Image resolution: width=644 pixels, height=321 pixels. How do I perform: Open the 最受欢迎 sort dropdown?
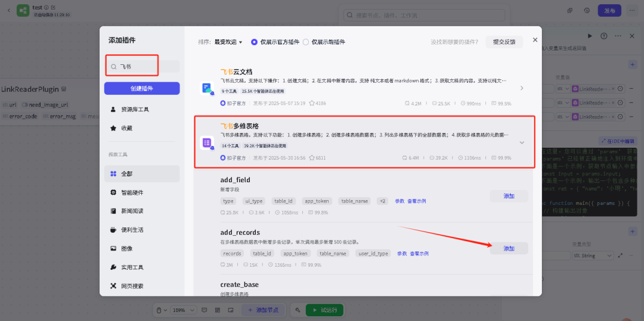(x=228, y=42)
